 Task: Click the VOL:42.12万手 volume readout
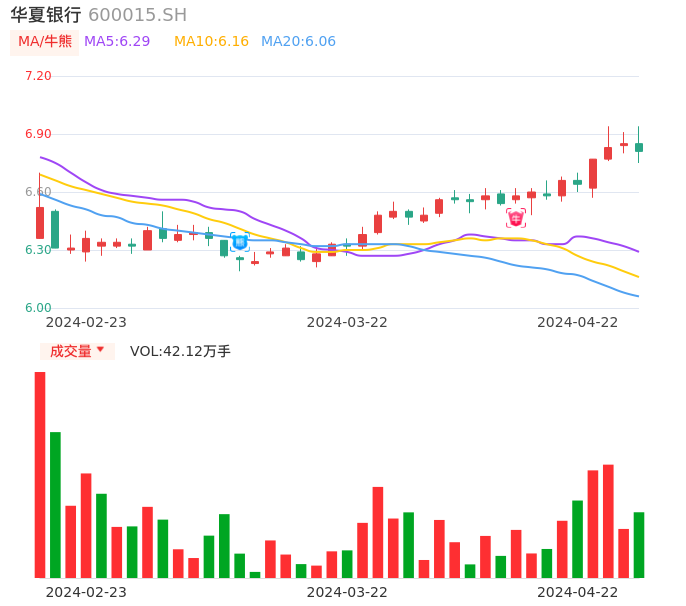180,351
